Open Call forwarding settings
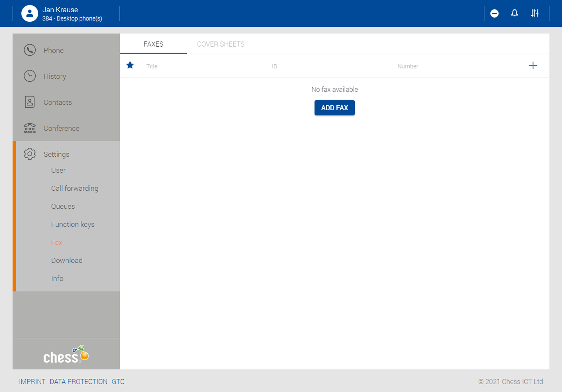The width and height of the screenshot is (562, 392). coord(74,188)
